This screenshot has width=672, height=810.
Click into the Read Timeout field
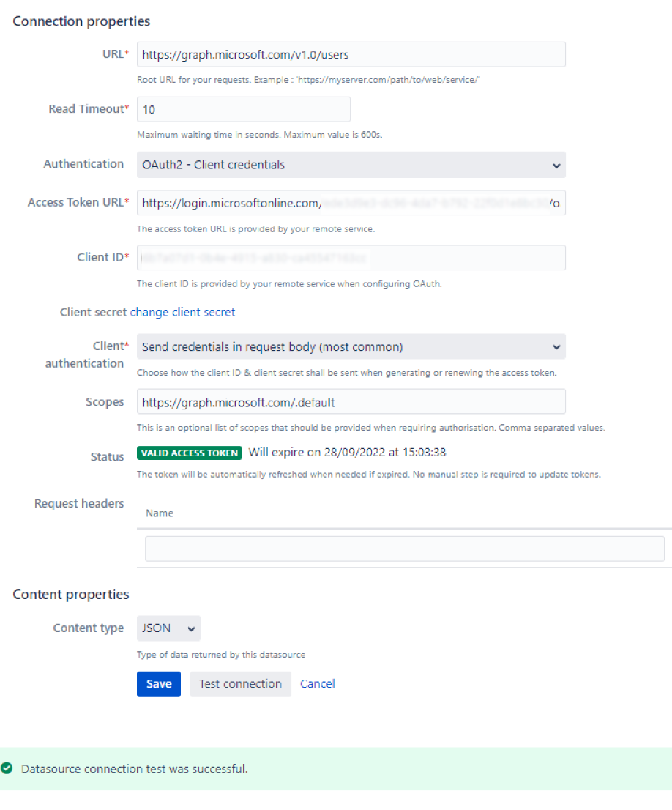(243, 109)
